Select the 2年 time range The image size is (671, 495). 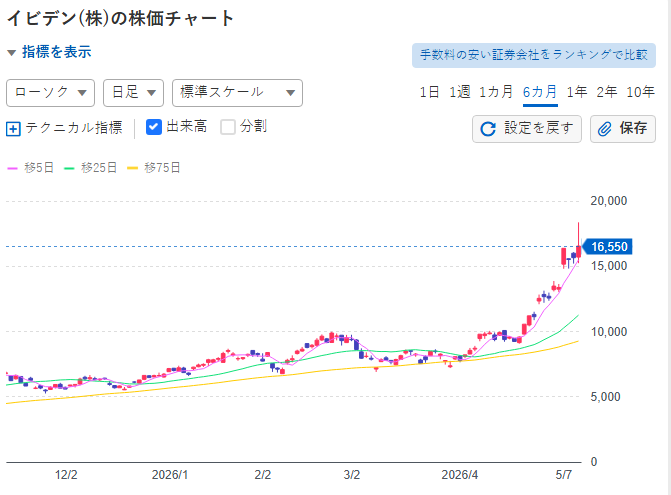point(607,92)
